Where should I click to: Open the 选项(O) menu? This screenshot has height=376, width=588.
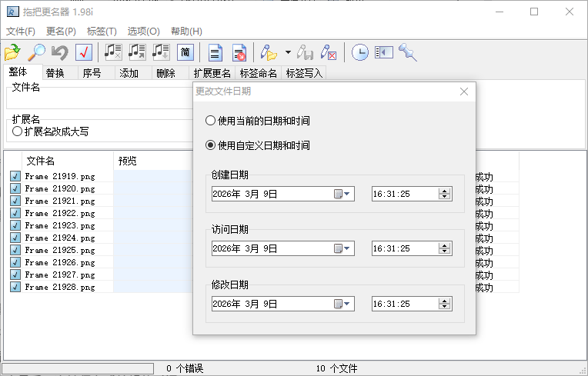click(x=143, y=32)
